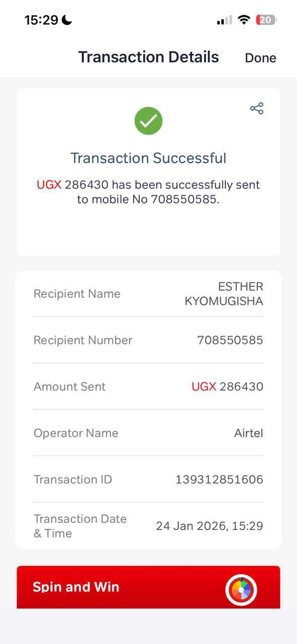297x644 pixels.
Task: Tap the Amount Sent value UGX 286430
Action: (227, 386)
